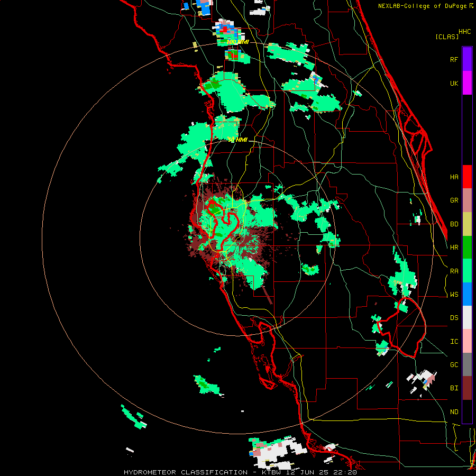
Task: Click the 22:20 timestamp text
Action: [x=346, y=472]
